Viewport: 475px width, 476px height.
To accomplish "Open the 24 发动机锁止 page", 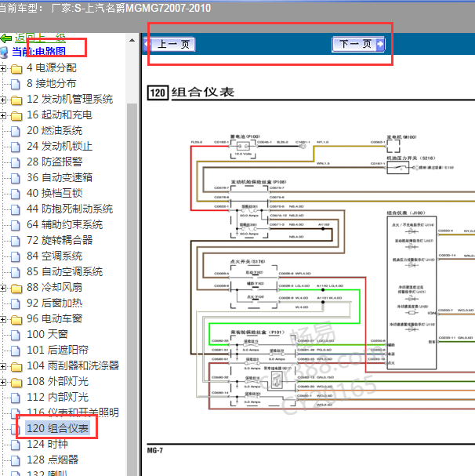I will pyautogui.click(x=60, y=147).
